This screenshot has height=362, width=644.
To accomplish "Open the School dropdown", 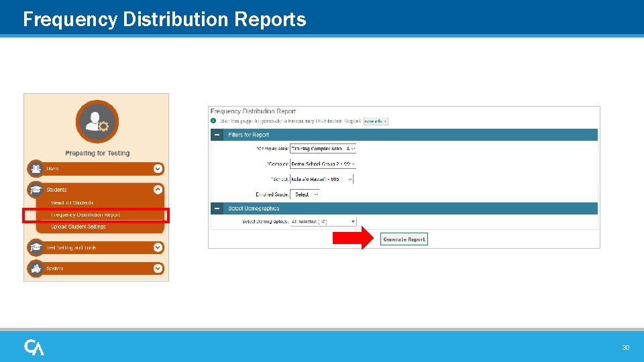I will pos(321,179).
